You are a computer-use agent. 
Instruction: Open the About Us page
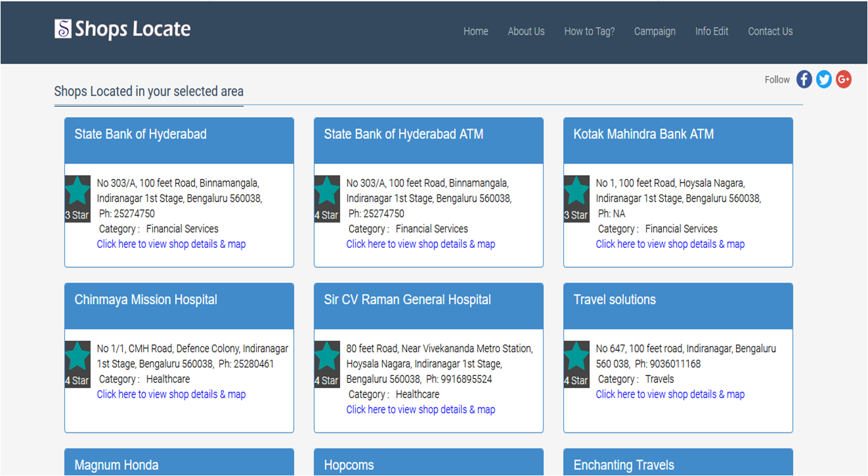pos(526,31)
